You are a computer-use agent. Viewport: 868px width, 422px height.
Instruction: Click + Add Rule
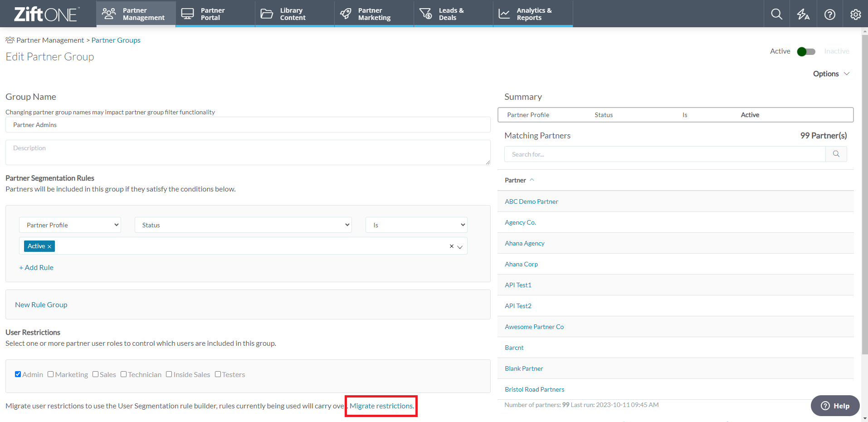36,268
